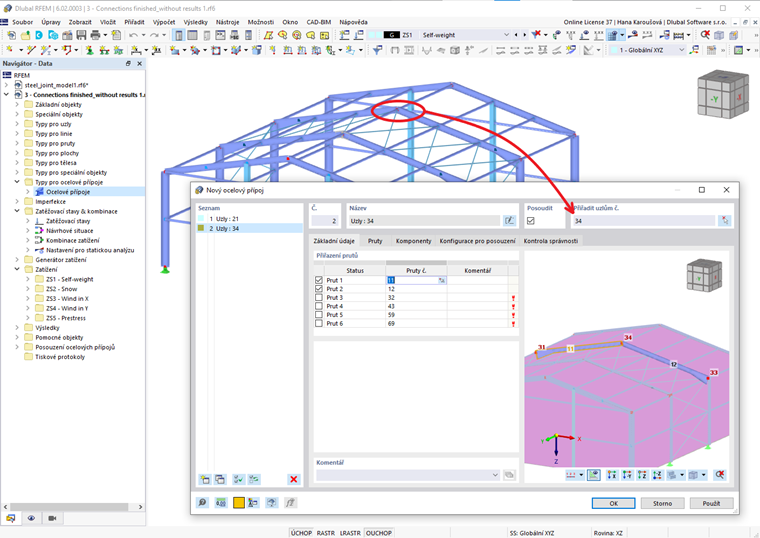Click the copy steel joint icon below the list

[x=220, y=479]
